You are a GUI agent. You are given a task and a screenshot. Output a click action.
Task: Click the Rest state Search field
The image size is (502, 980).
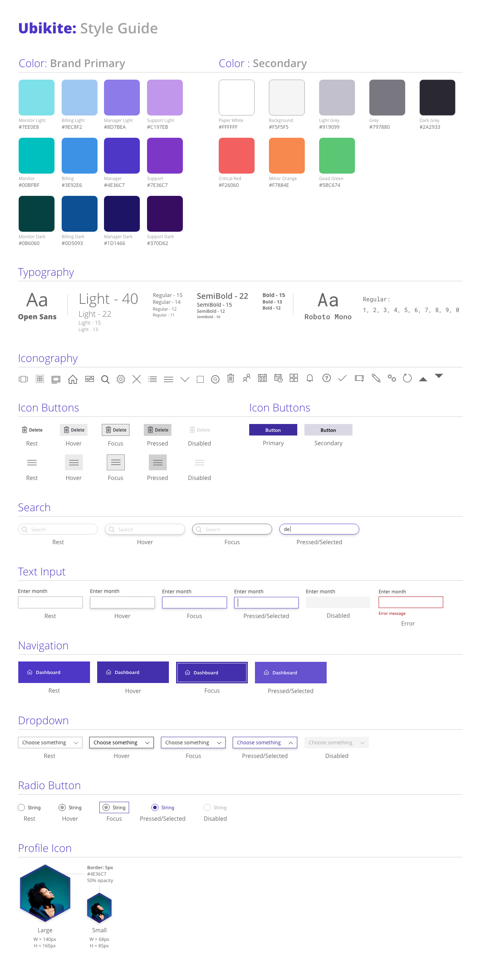(58, 529)
